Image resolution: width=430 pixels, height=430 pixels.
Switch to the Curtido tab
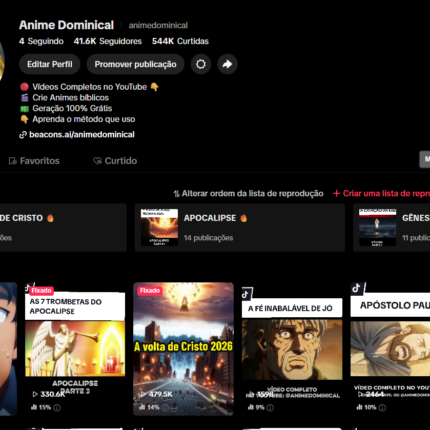[115, 161]
